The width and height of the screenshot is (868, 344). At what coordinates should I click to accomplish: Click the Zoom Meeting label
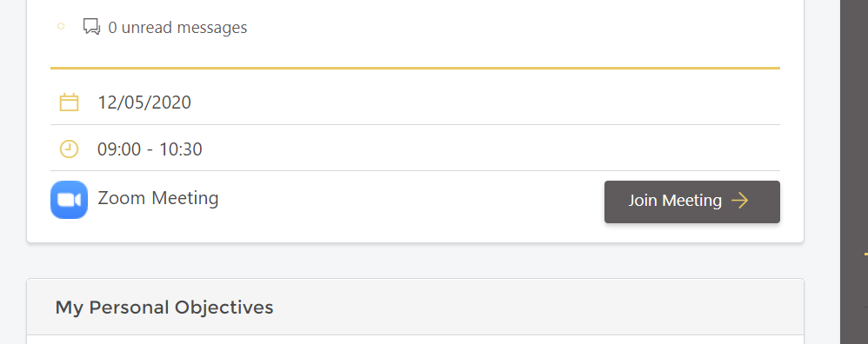158,198
